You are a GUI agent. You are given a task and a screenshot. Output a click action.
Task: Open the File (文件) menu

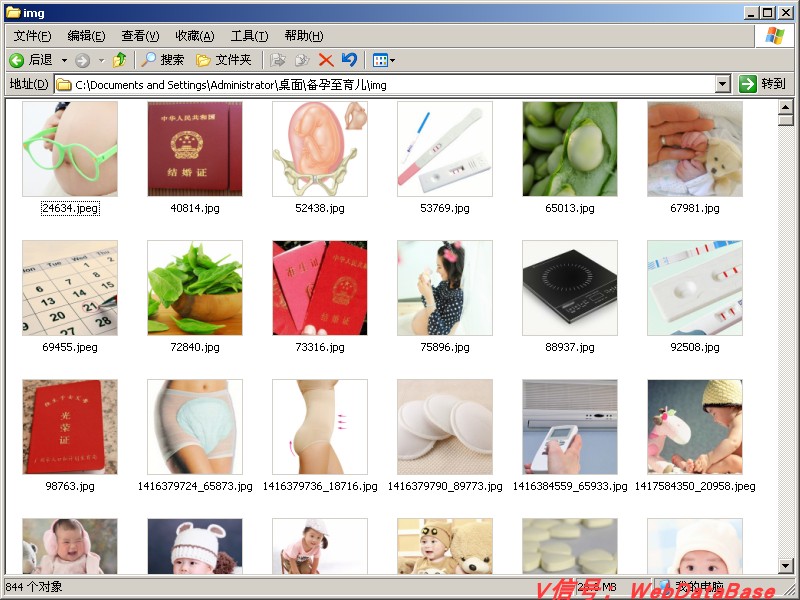point(32,36)
